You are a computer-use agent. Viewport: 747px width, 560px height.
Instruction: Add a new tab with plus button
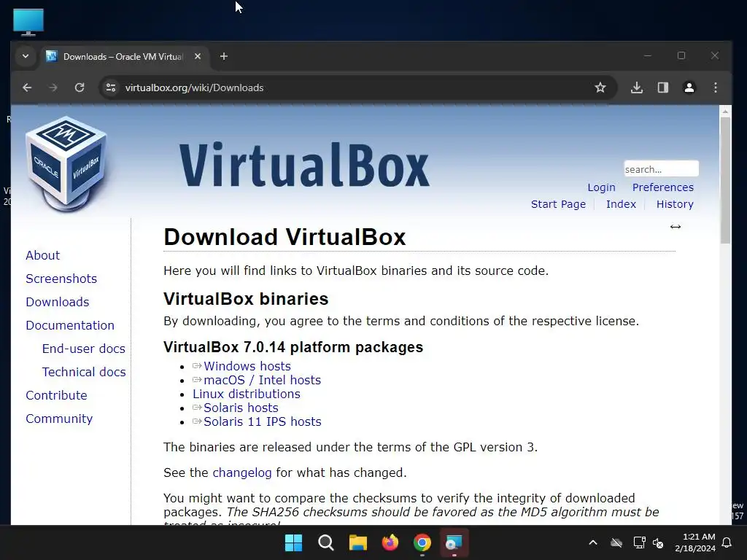click(224, 56)
